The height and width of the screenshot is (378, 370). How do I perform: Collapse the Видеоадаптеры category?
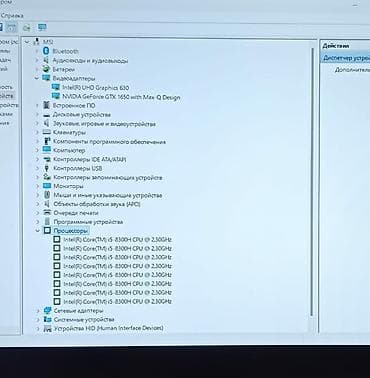[37, 78]
